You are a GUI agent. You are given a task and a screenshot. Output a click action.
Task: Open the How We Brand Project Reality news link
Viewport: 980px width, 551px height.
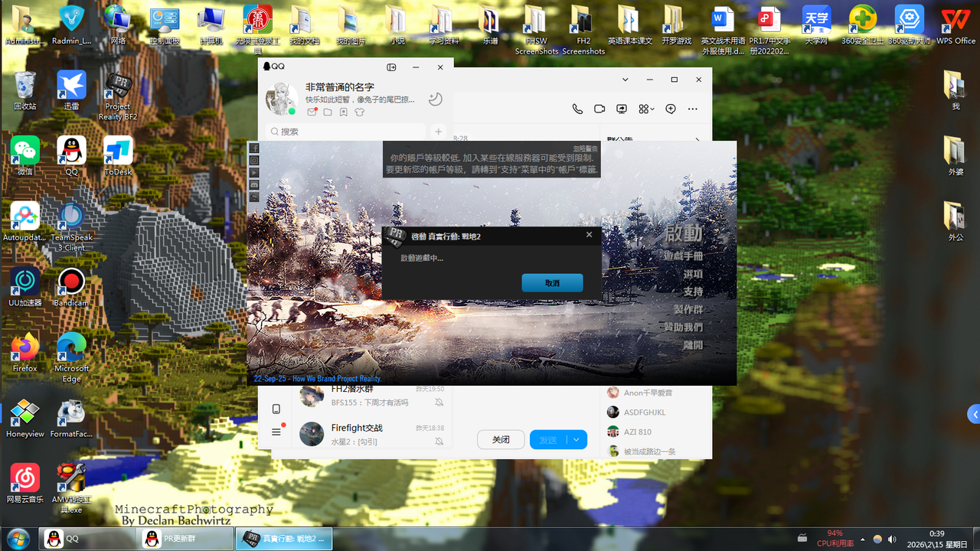click(317, 379)
